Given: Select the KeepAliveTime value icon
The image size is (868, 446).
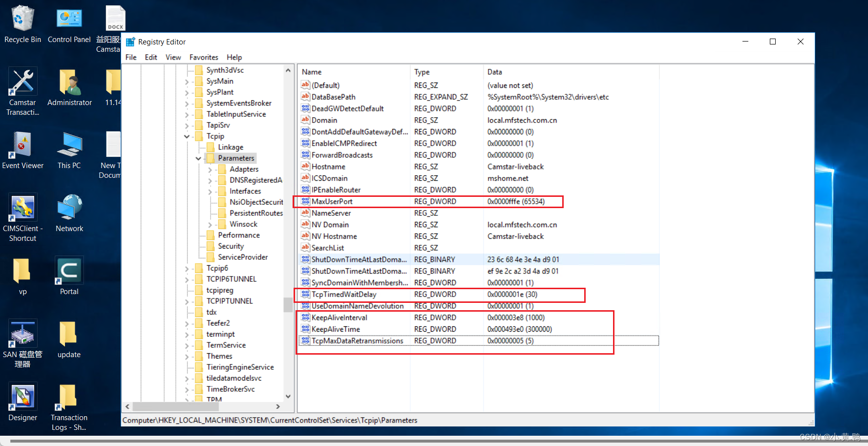Looking at the screenshot, I should click(x=305, y=329).
